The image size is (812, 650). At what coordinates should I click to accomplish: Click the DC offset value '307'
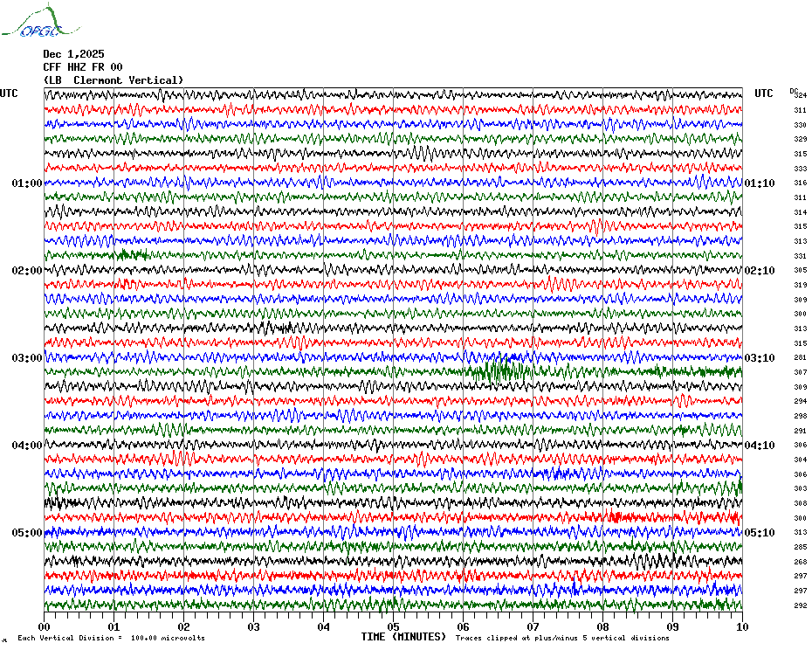pos(801,372)
